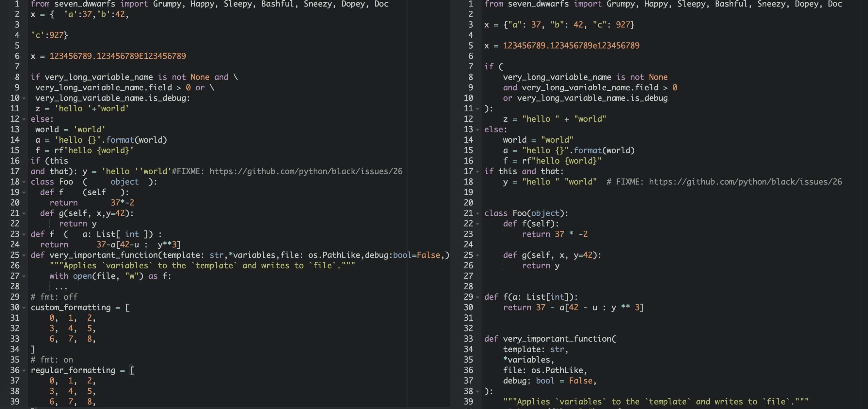Click 'return 37 * -2' in right pane
The image size is (868, 409).
coord(555,234)
